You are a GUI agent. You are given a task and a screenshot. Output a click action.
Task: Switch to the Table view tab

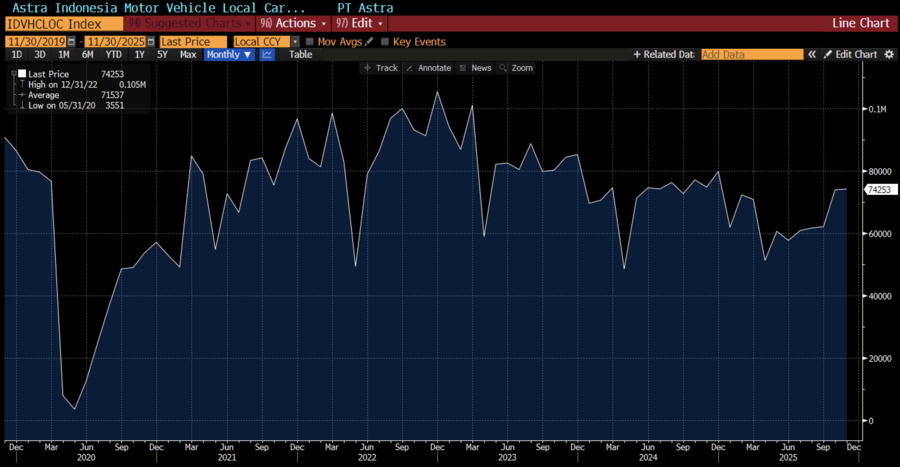[x=300, y=55]
